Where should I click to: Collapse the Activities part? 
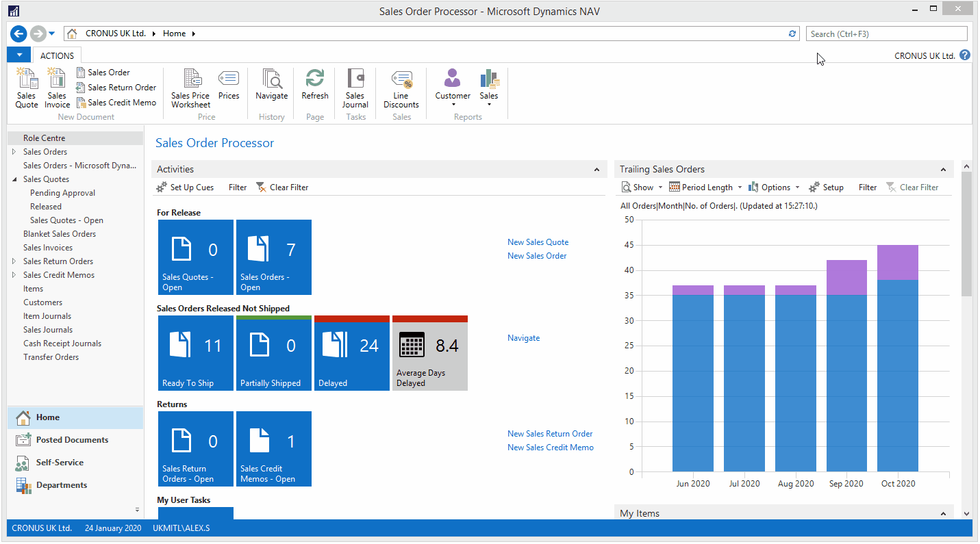(596, 170)
